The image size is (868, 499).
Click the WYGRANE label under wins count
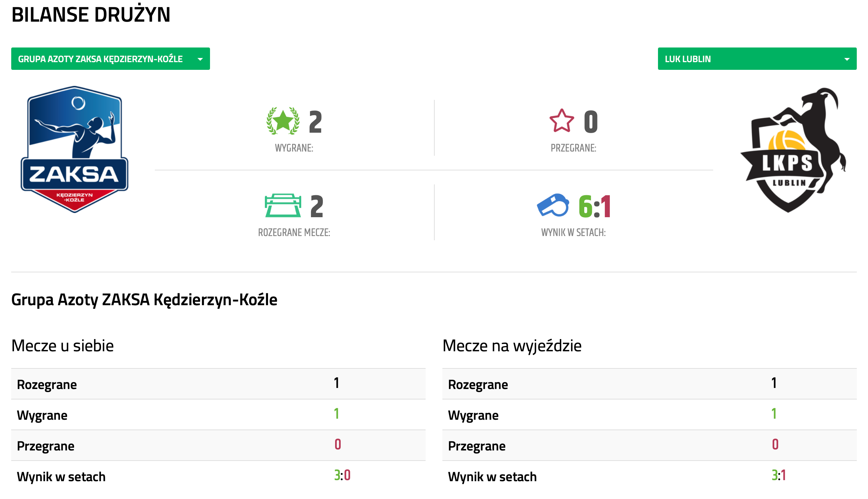click(294, 148)
